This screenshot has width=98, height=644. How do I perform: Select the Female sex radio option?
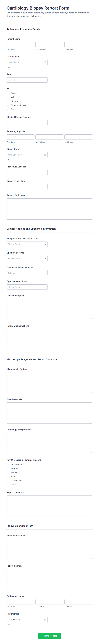click(x=8, y=93)
